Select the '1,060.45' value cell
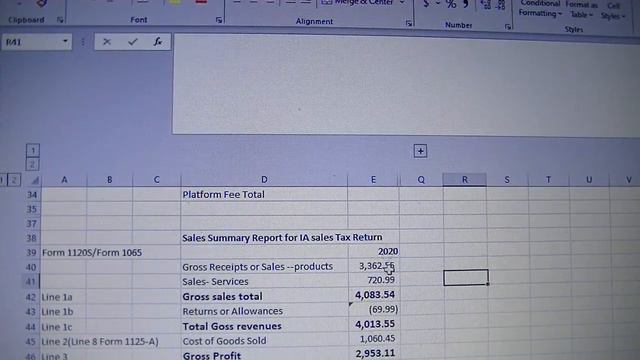The image size is (640, 360). tap(373, 339)
